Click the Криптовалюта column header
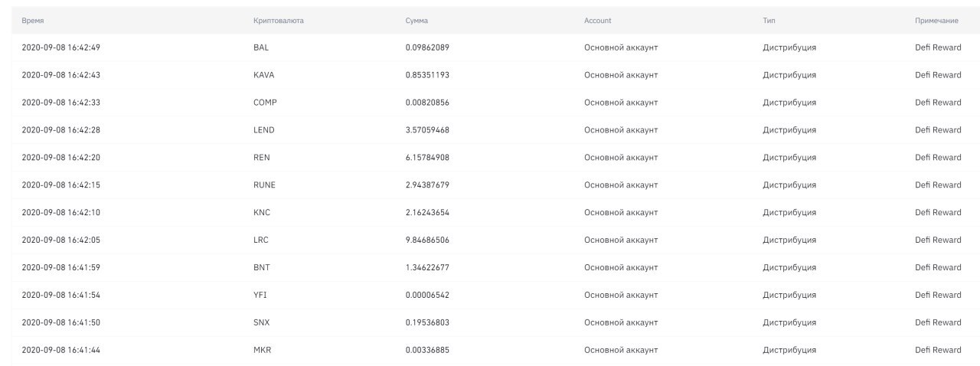980x366 pixels. tap(279, 21)
